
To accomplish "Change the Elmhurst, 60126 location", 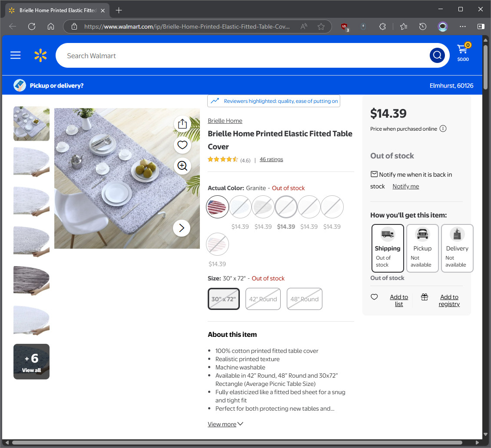I will [451, 86].
